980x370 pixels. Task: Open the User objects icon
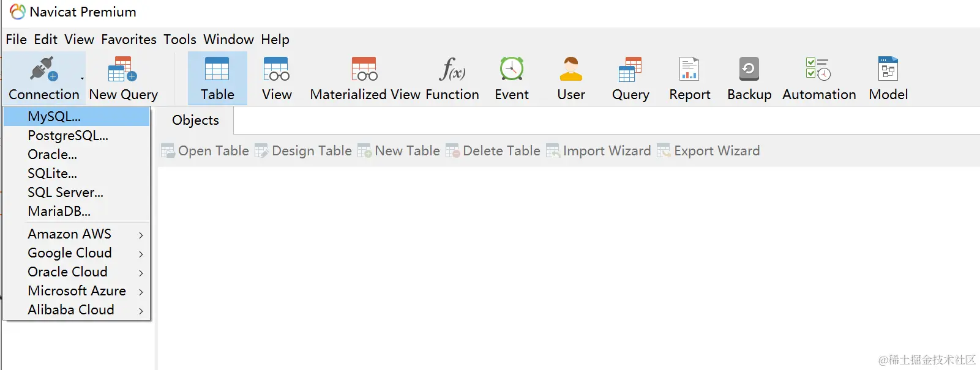coord(570,70)
